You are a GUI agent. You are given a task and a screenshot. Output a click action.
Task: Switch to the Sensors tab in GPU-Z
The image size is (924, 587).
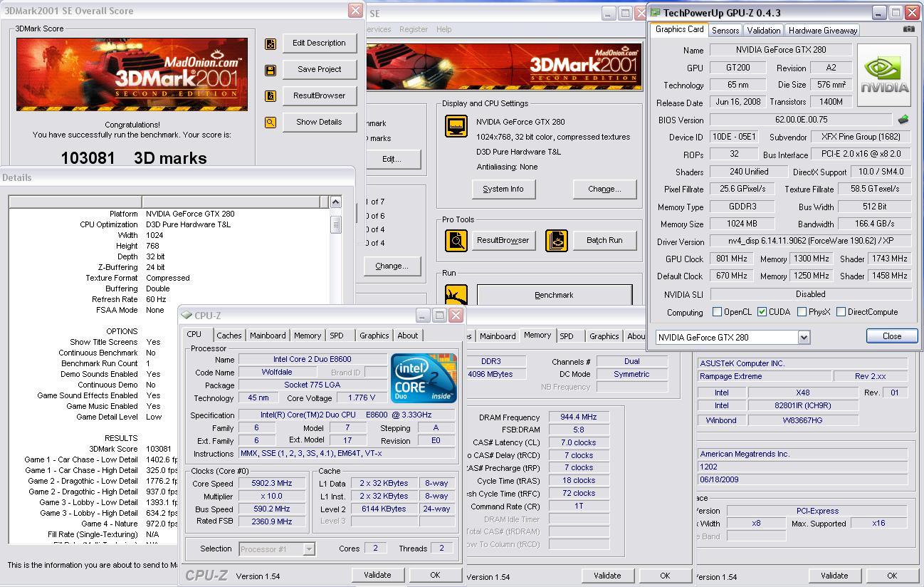coord(725,30)
